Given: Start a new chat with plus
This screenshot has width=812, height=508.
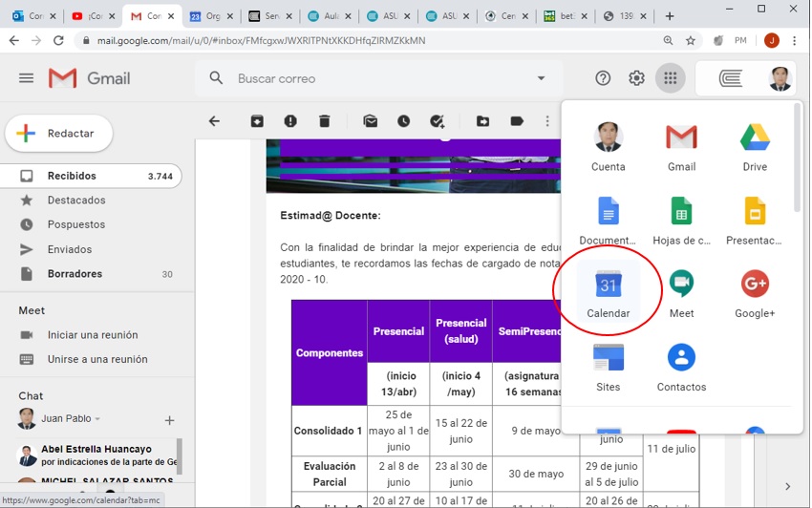Looking at the screenshot, I should pyautogui.click(x=169, y=420).
